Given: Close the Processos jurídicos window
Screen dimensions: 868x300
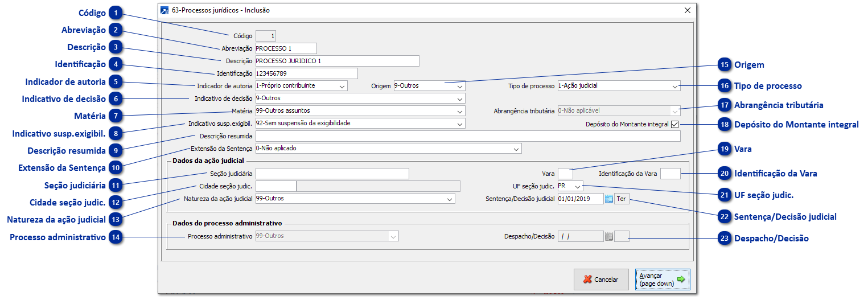Looking at the screenshot, I should click(x=687, y=10).
